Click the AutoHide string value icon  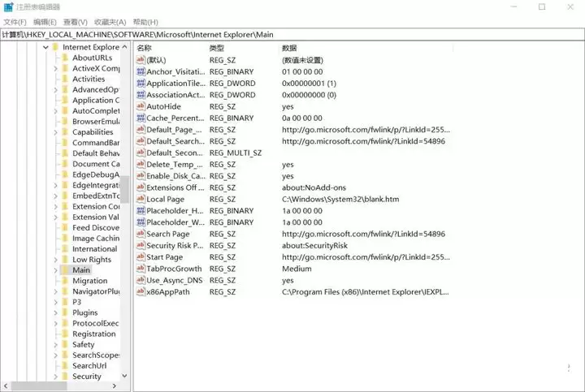[x=141, y=106]
